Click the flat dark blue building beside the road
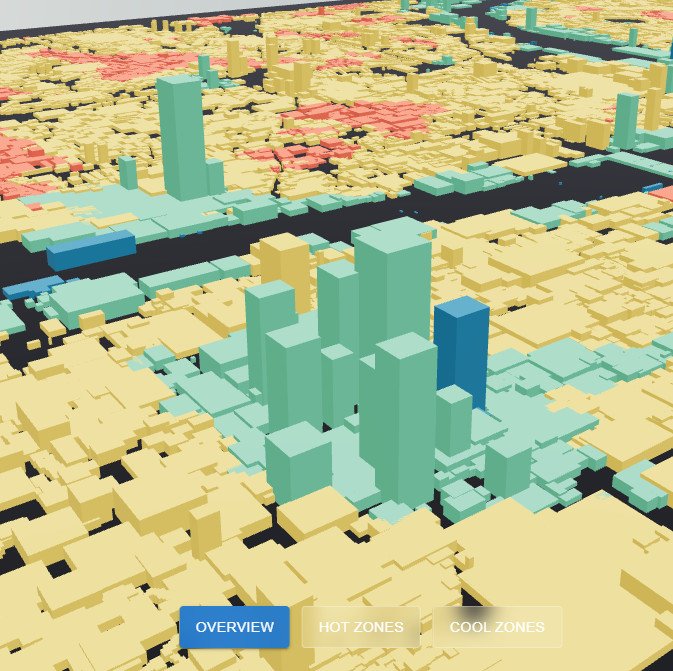 pyautogui.click(x=91, y=249)
